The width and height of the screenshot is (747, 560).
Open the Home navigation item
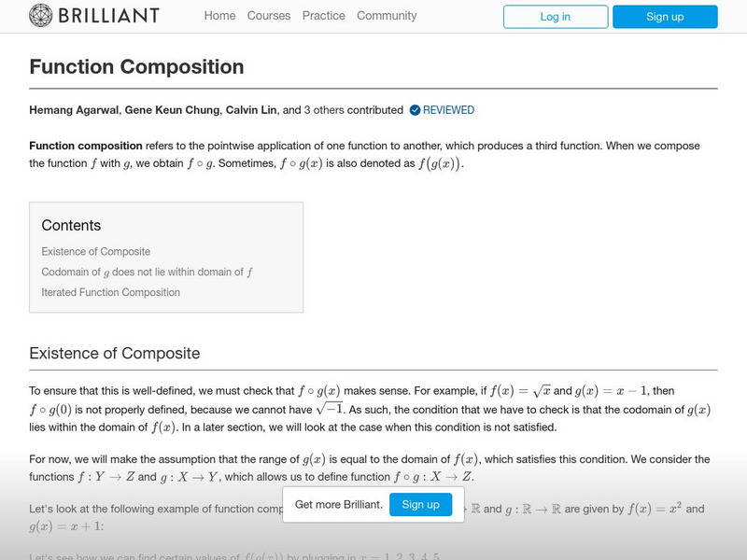coord(219,16)
